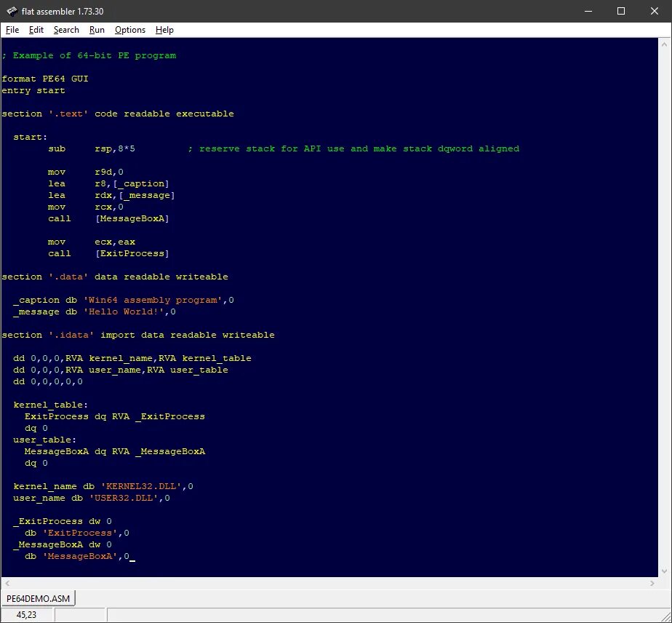Click the '_MessageBoxA dw 0' line
Viewport: 672px width, 623px height.
[x=63, y=544]
